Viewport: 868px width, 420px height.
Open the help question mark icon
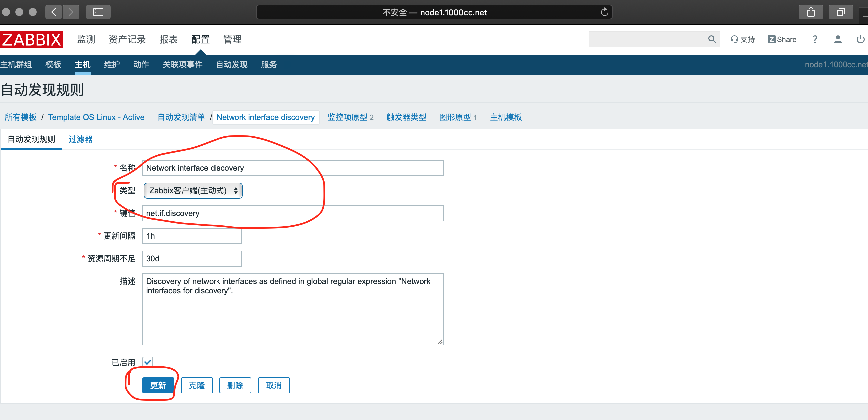(x=815, y=39)
